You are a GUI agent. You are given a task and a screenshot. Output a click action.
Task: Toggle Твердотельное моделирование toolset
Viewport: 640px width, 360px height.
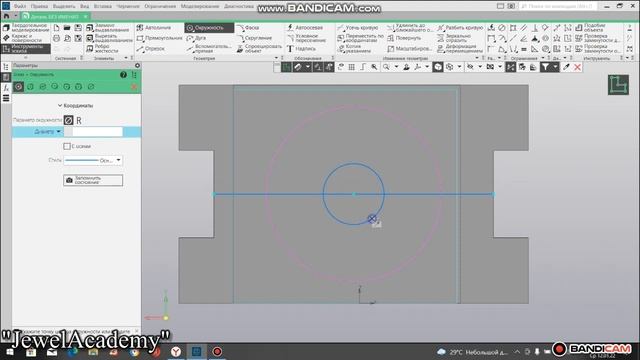point(26,28)
